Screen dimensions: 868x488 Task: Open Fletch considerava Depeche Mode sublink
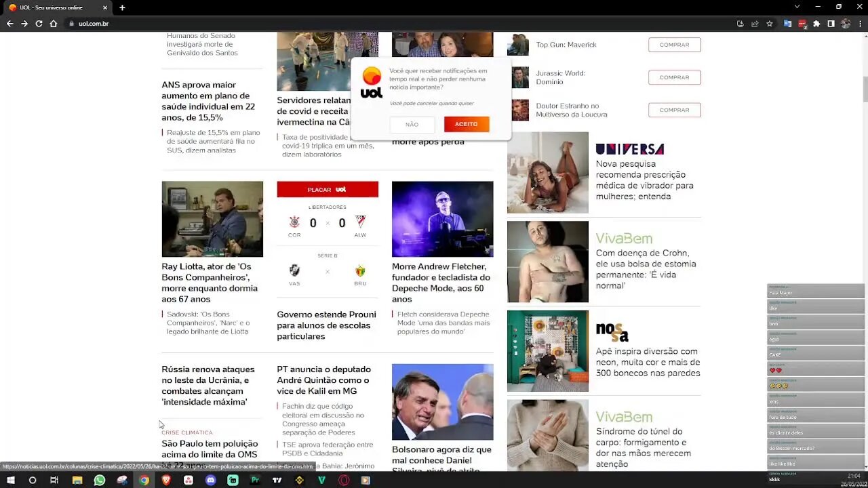point(443,323)
